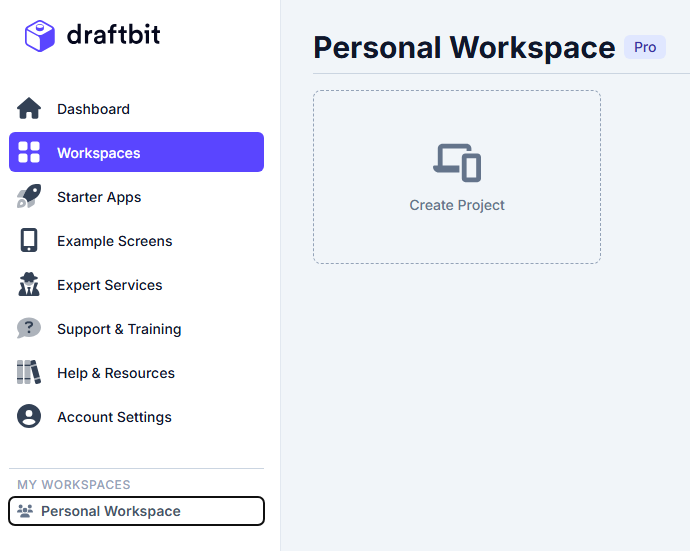Image resolution: width=690 pixels, height=551 pixels.
Task: Click the Expert Services agent icon
Action: pyautogui.click(x=29, y=284)
